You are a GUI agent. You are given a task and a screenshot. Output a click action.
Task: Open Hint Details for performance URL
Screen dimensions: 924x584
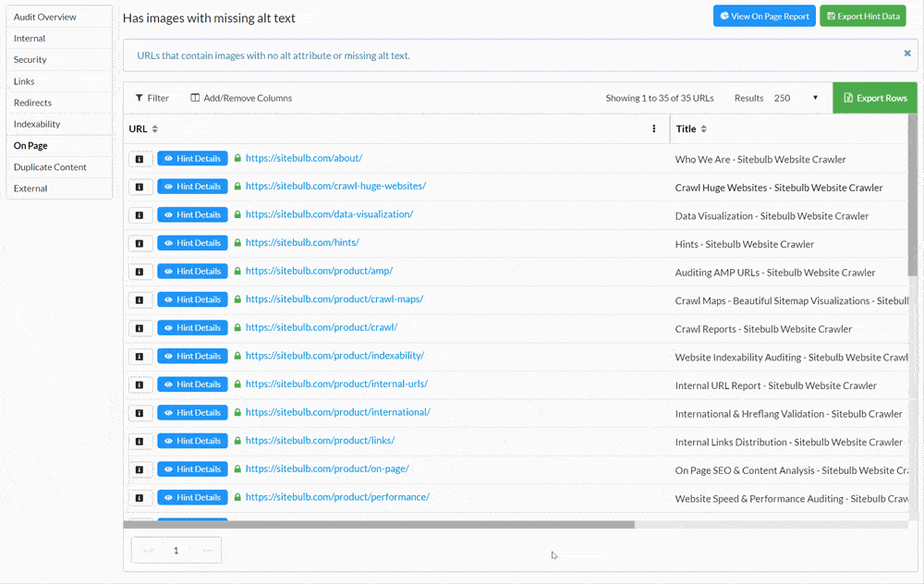point(193,498)
